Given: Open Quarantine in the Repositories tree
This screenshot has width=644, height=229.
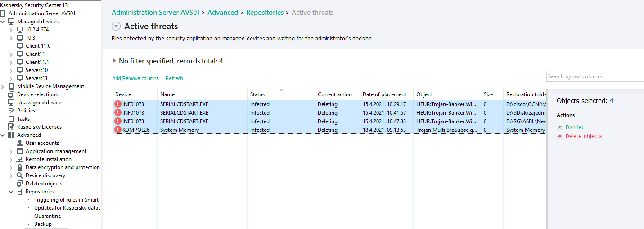Looking at the screenshot, I should (47, 216).
